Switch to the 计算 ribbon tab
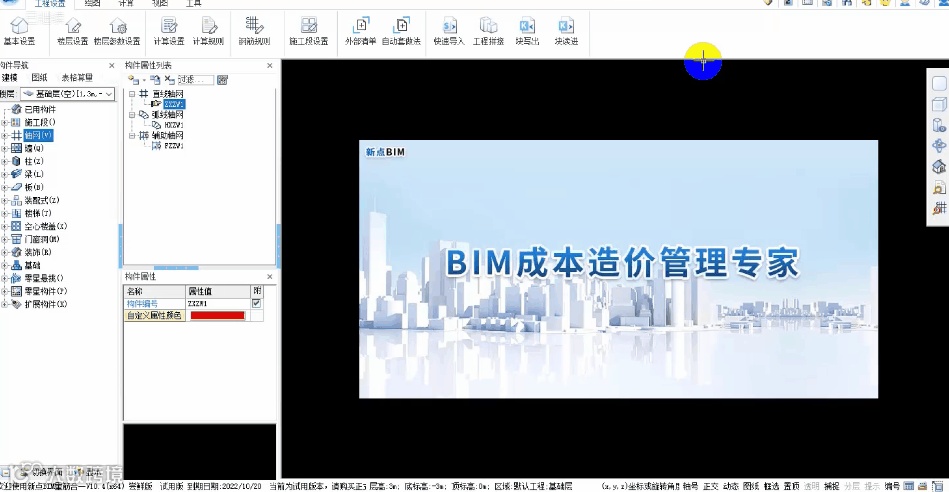 coord(126,4)
